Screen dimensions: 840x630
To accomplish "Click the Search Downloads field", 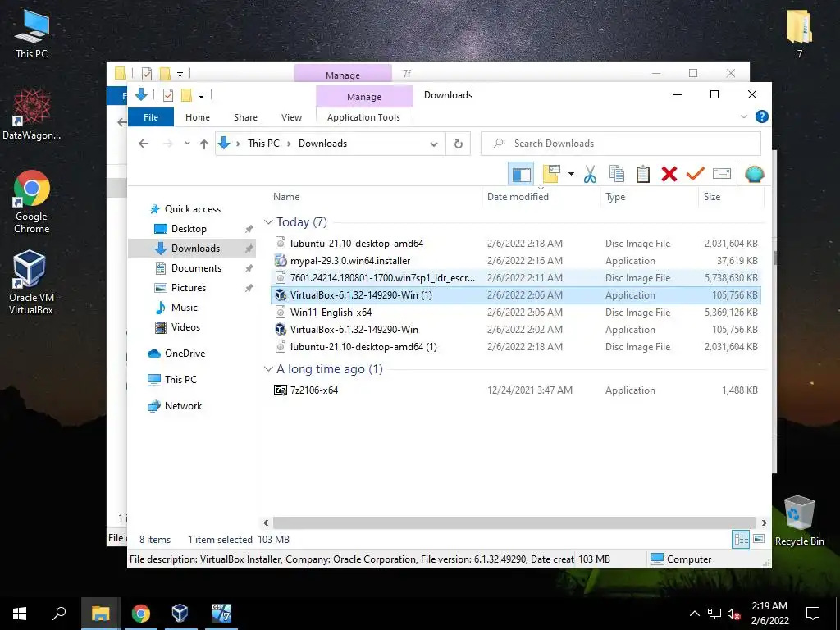I will click(x=620, y=144).
